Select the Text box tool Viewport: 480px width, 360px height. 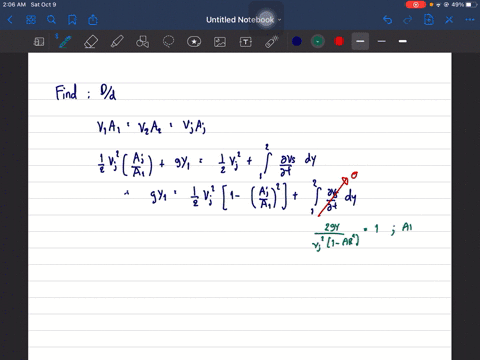click(x=246, y=42)
